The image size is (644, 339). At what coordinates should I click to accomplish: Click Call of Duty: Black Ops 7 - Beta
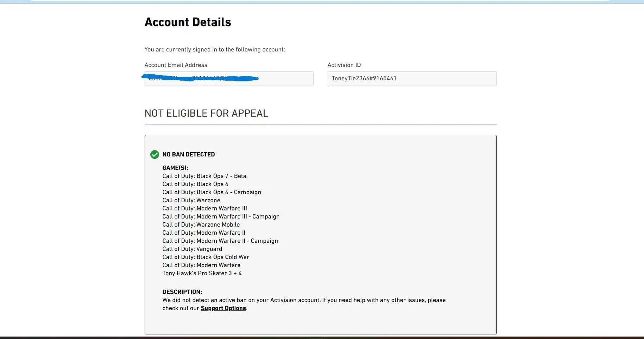(204, 176)
